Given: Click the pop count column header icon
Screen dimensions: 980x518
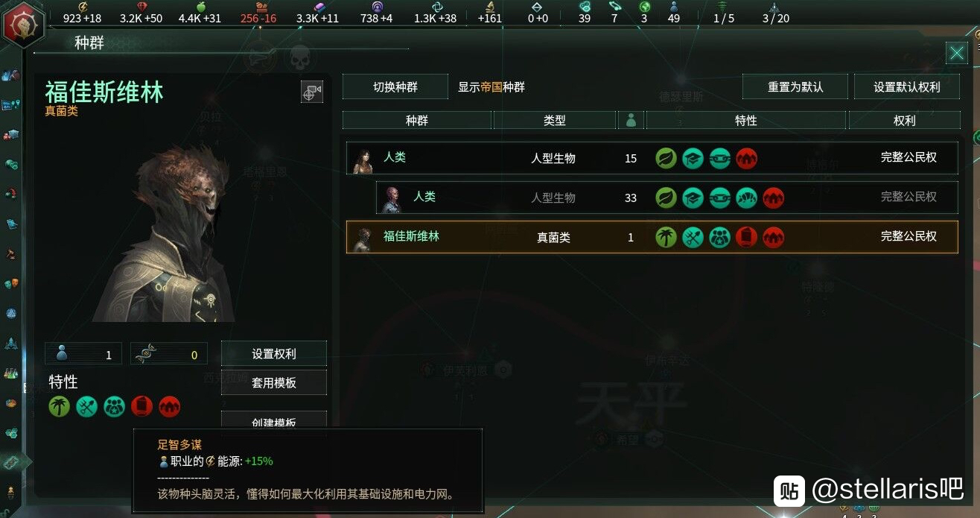Looking at the screenshot, I should (x=631, y=120).
